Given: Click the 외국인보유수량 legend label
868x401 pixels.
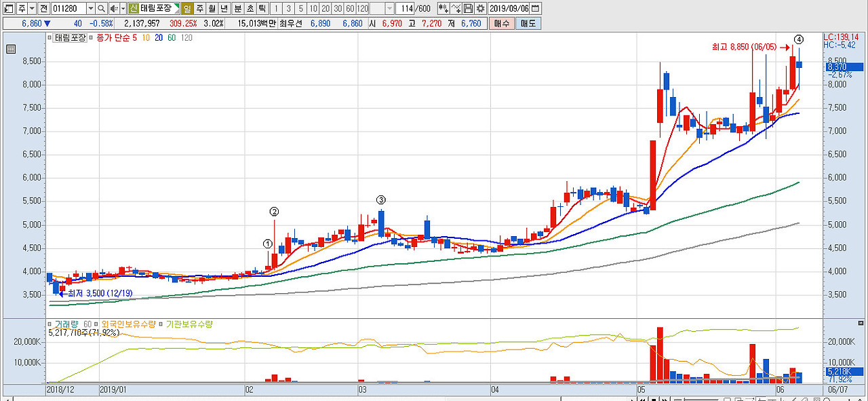Looking at the screenshot, I should coord(128,324).
